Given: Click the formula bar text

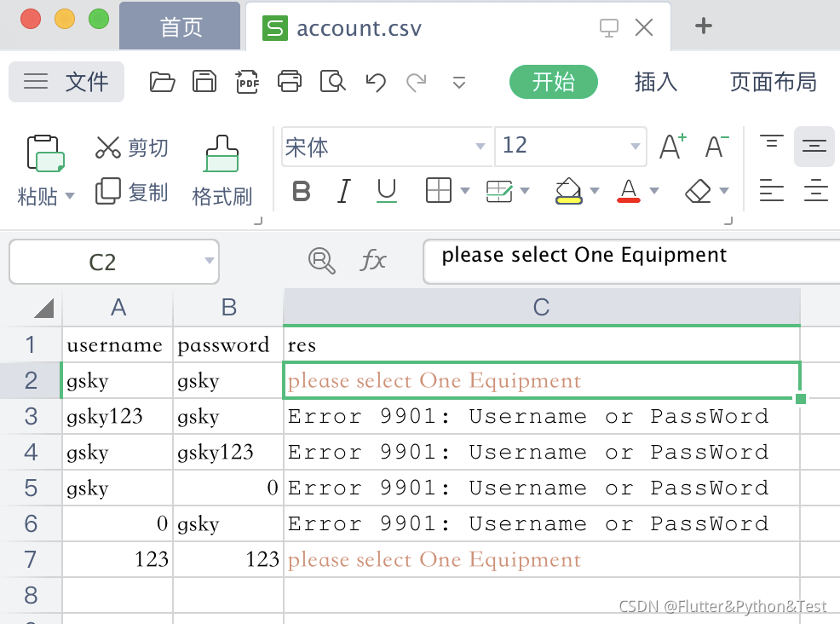Looking at the screenshot, I should pos(584,255).
